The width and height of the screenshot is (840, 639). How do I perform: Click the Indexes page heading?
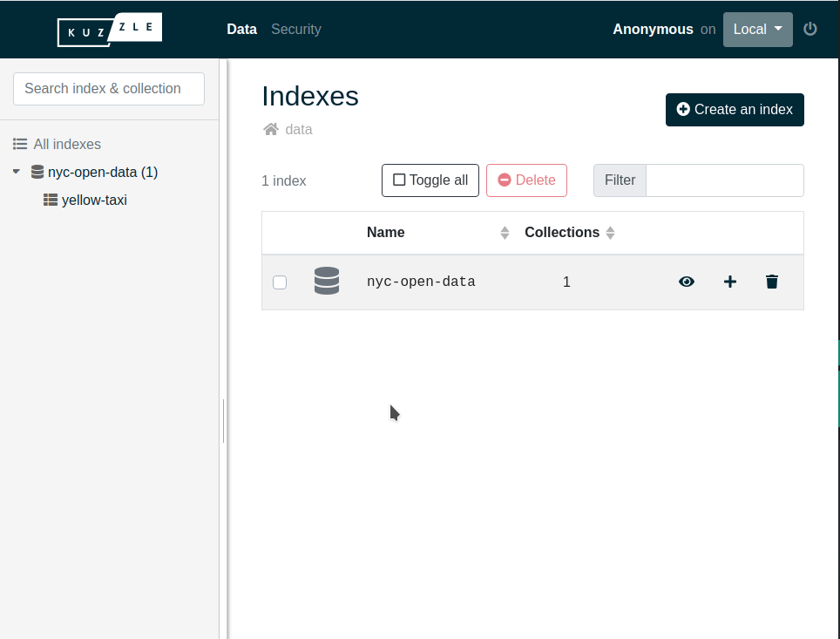point(310,97)
